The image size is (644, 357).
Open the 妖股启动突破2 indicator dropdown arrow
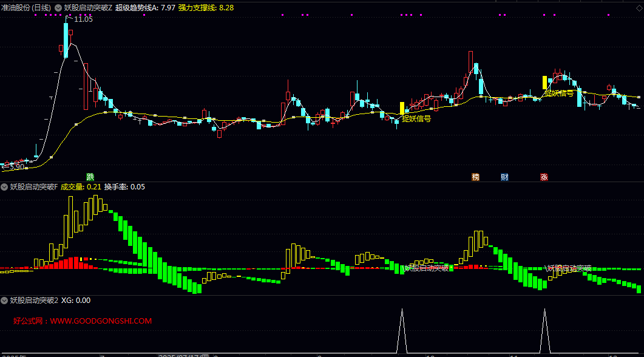5,300
